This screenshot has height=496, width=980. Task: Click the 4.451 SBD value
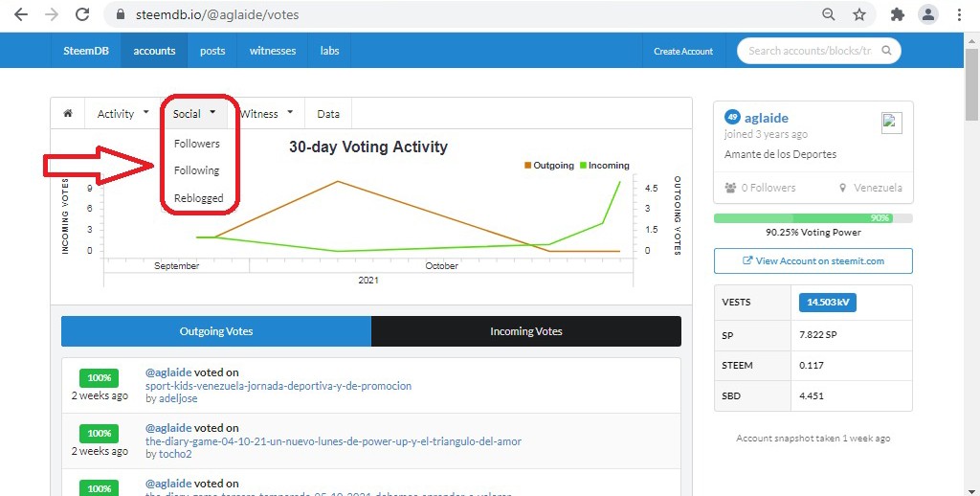(812, 395)
